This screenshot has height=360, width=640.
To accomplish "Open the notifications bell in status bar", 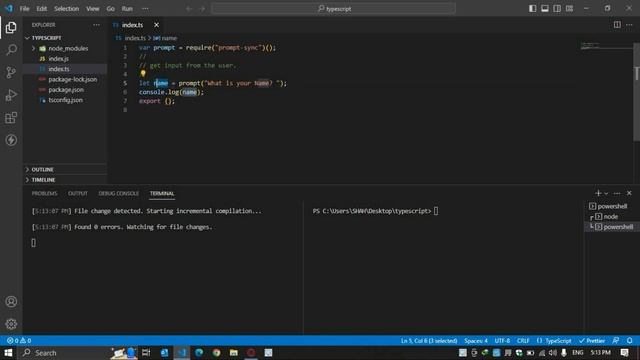I will pos(630,340).
